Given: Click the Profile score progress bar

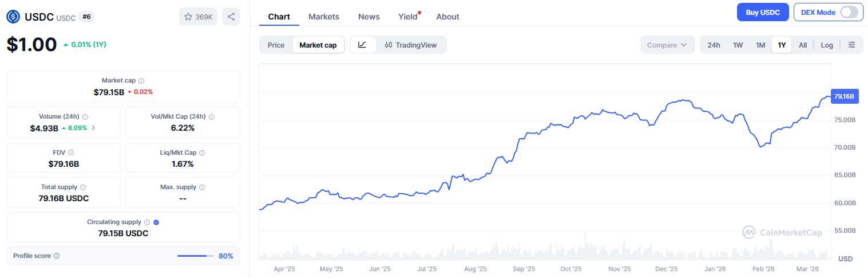Looking at the screenshot, I should (195, 256).
